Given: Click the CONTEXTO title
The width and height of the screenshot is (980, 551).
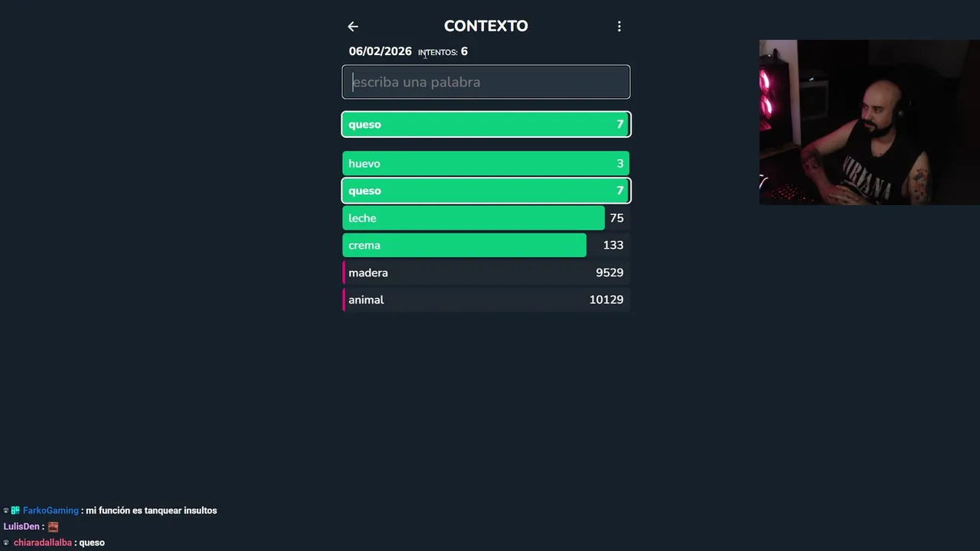Looking at the screenshot, I should pos(485,26).
